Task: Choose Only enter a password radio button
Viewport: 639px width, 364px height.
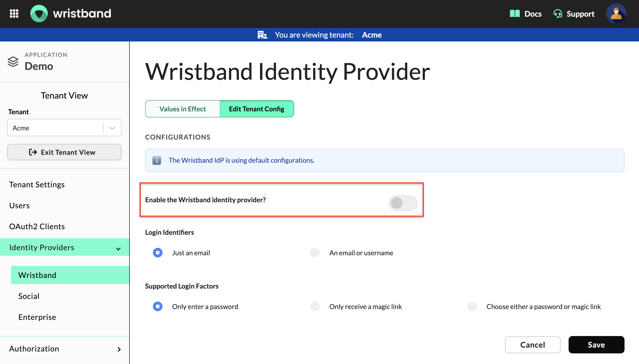Action: pos(157,306)
